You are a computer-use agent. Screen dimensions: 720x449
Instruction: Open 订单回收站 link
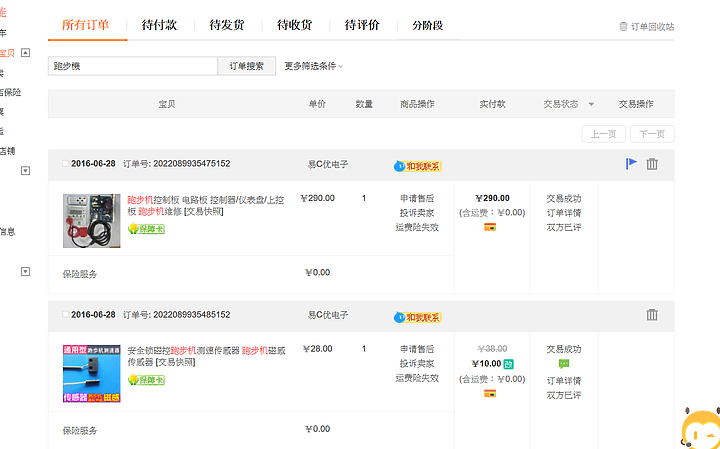pyautogui.click(x=652, y=27)
